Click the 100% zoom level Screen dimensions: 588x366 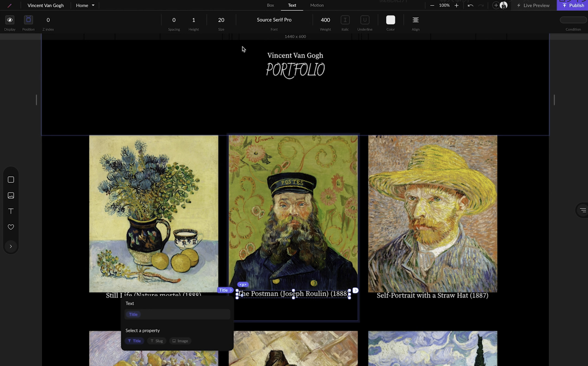(x=444, y=6)
